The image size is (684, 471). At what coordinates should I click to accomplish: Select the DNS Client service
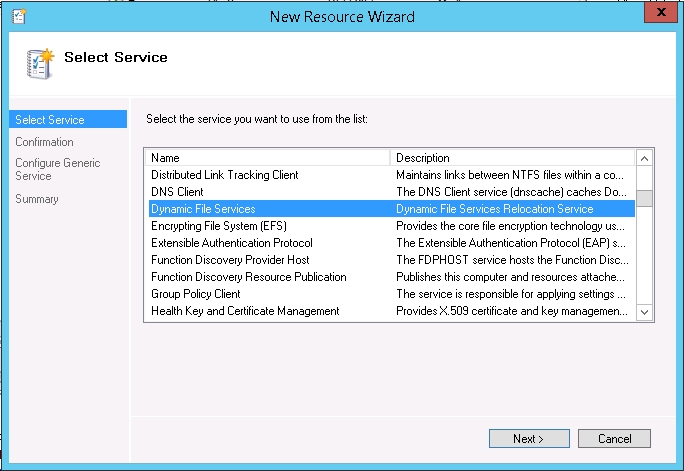tap(177, 192)
